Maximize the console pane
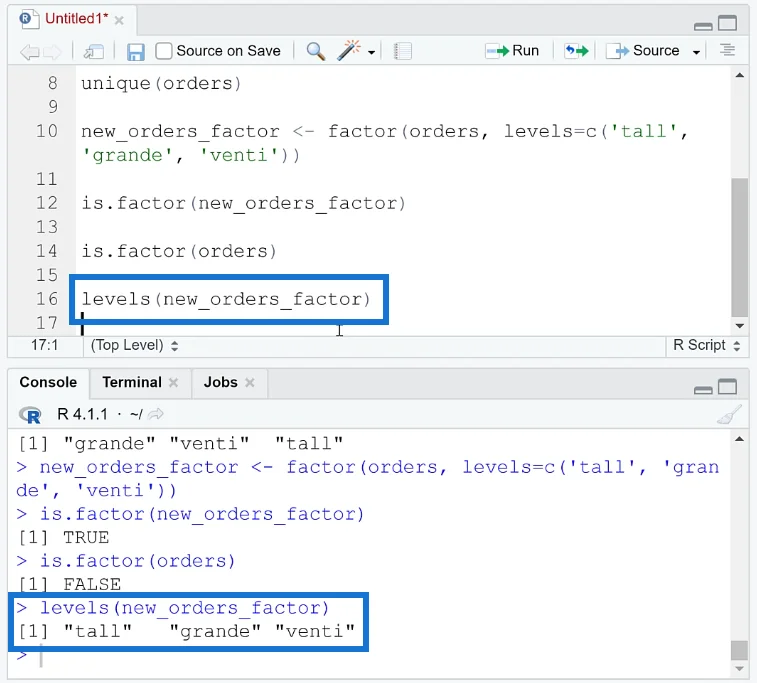This screenshot has width=757, height=683. (x=727, y=387)
